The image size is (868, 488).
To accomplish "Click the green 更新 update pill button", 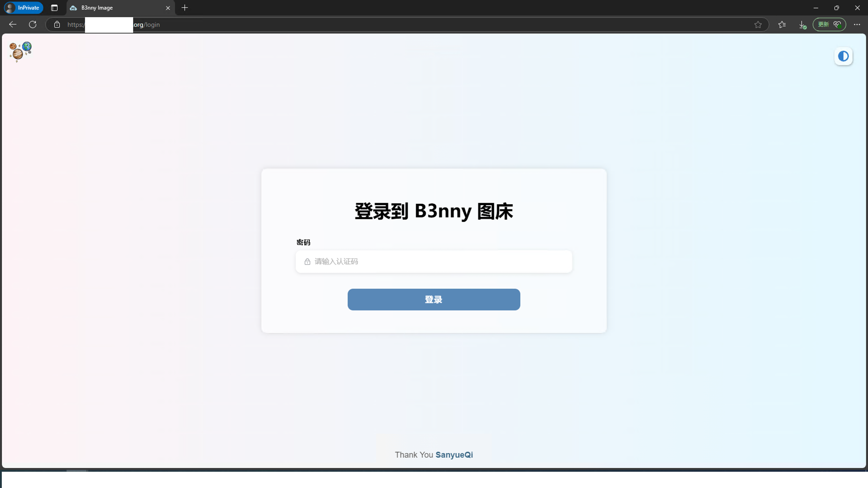I will (823, 24).
